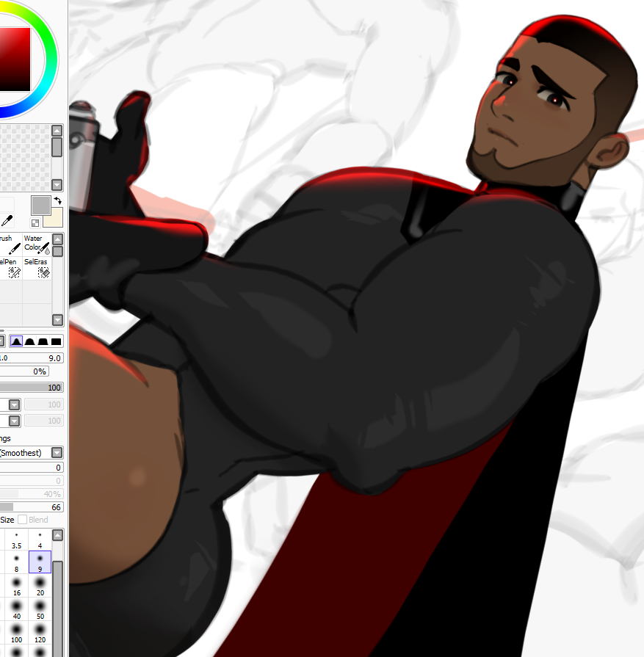Select the SelEras selection eraser tool

tap(37, 268)
